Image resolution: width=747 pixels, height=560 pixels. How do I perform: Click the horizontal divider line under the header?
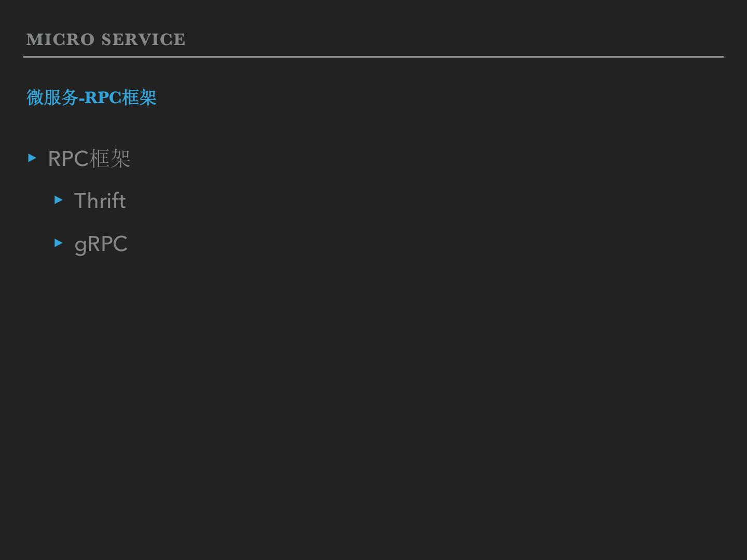(374, 57)
